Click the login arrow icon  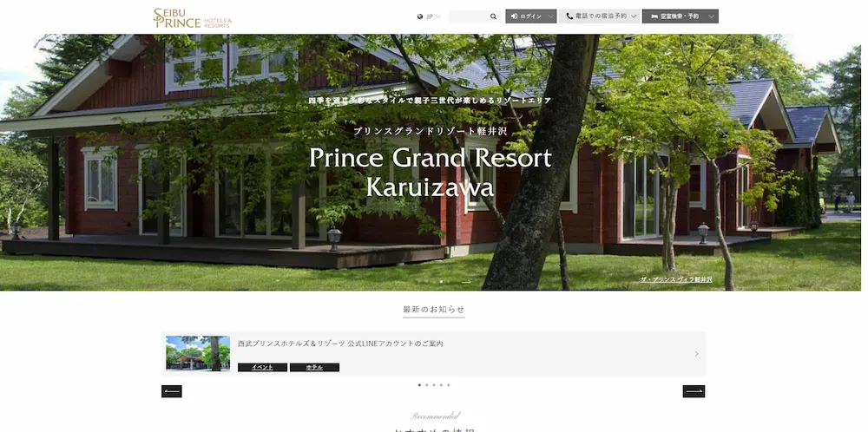pyautogui.click(x=514, y=16)
